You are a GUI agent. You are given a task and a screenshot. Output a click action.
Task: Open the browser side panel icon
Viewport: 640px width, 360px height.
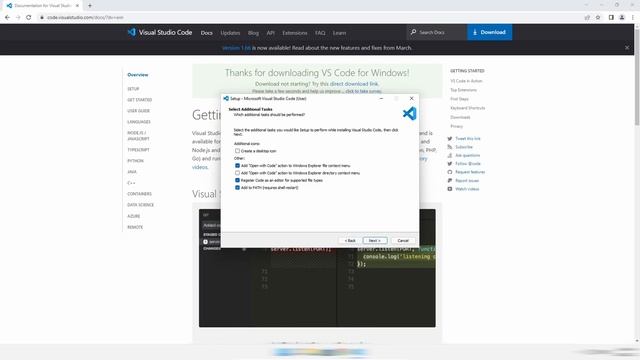pyautogui.click(x=611, y=18)
